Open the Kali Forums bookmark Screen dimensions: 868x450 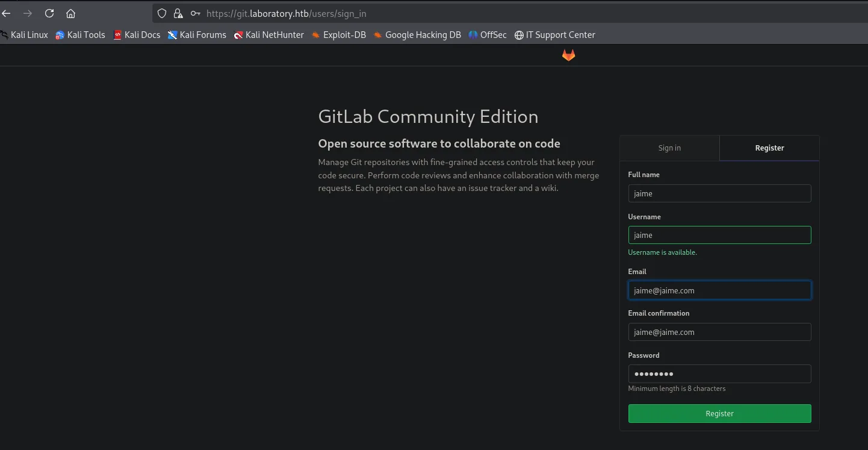(197, 35)
